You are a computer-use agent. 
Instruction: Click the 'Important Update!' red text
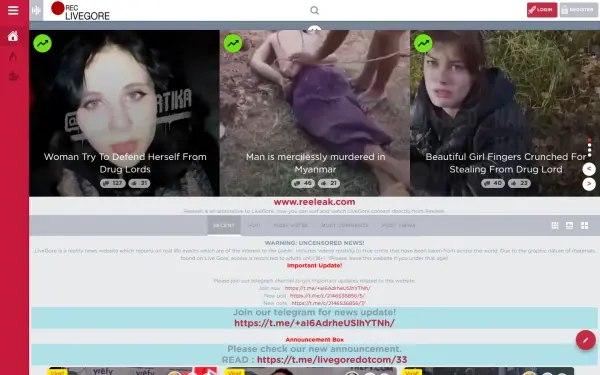[x=314, y=266]
